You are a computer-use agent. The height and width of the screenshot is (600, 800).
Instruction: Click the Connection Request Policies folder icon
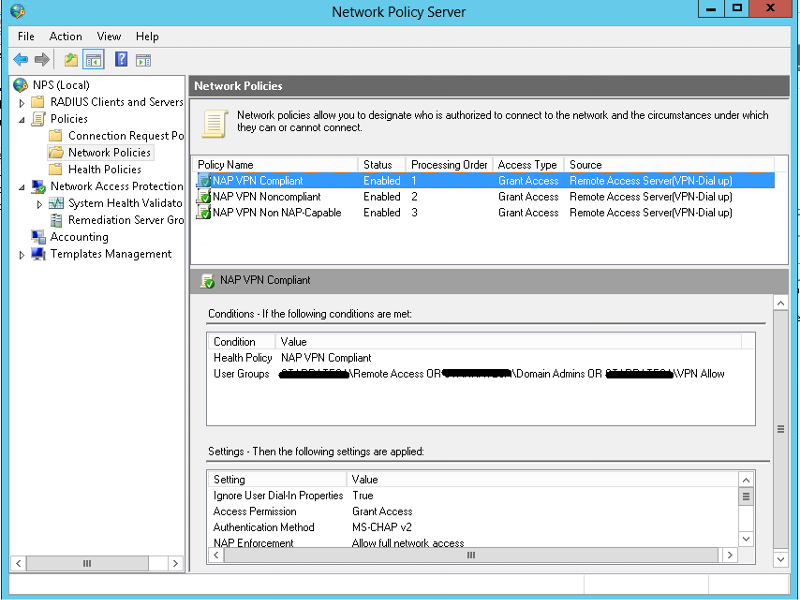point(56,136)
